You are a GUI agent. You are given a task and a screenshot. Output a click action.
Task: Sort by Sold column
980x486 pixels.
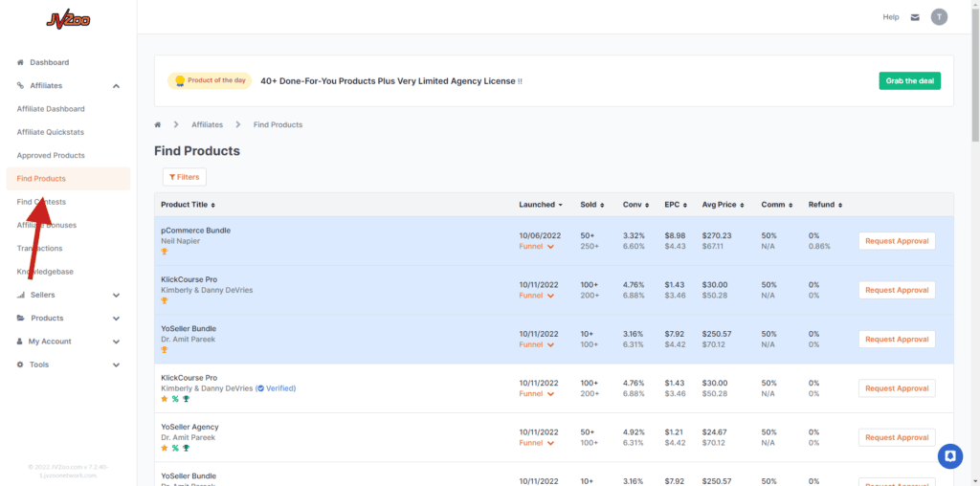[x=591, y=205]
